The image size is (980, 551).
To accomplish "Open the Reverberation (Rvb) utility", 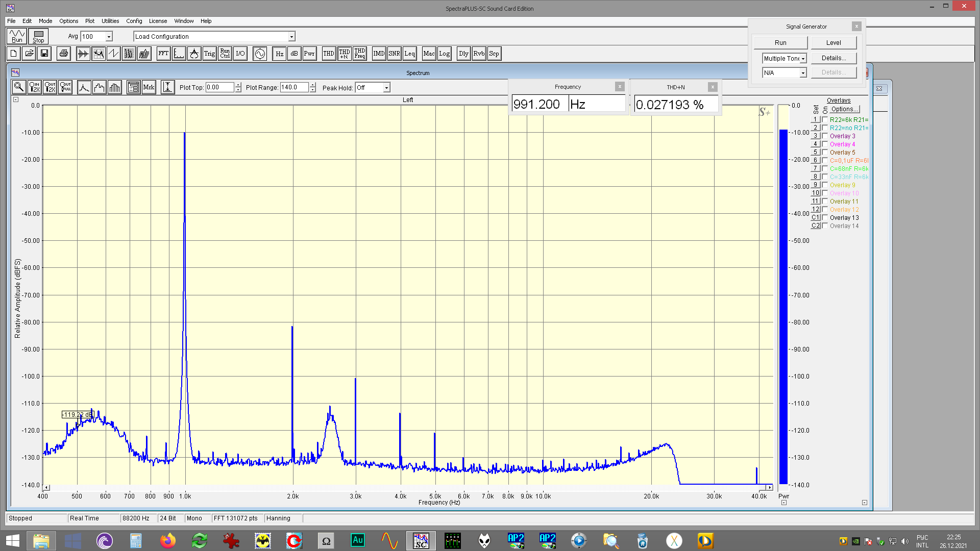I will coord(479,54).
